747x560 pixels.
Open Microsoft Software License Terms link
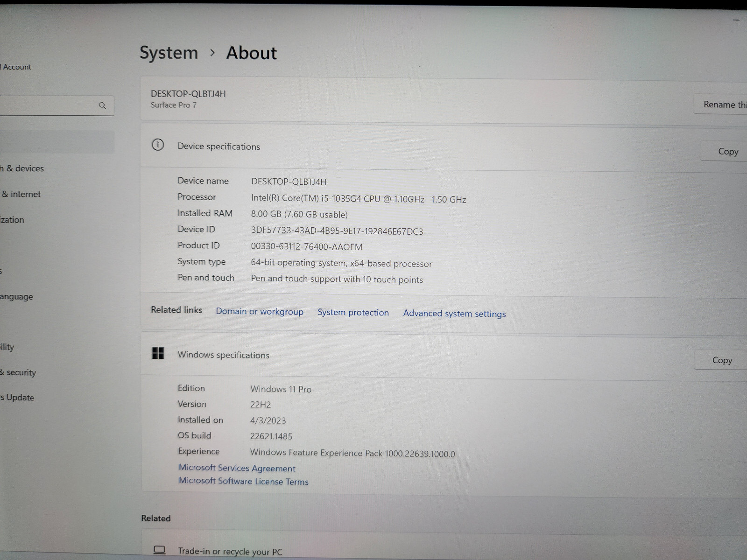click(x=243, y=481)
